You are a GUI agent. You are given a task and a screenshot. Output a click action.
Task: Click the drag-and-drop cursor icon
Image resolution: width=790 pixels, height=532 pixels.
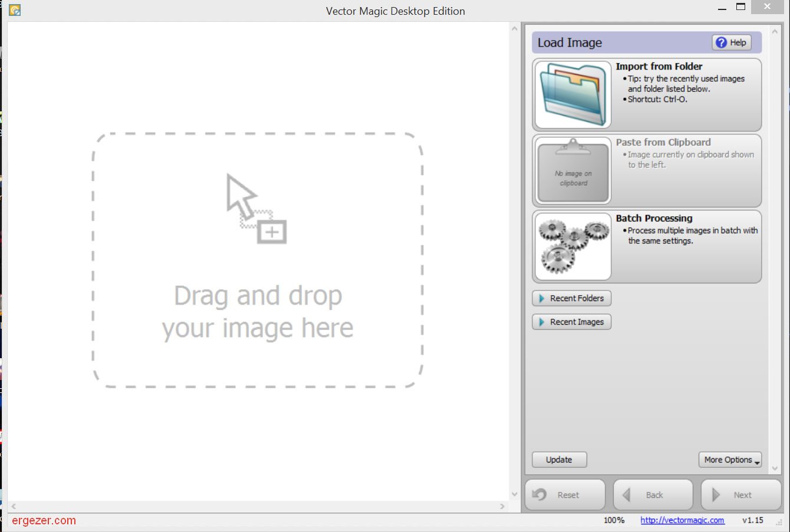256,209
